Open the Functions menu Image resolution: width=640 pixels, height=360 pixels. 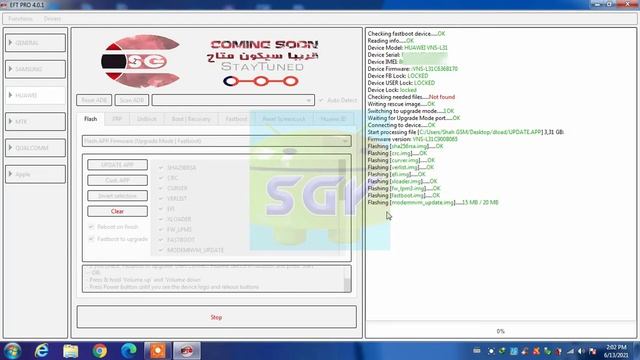coord(20,19)
